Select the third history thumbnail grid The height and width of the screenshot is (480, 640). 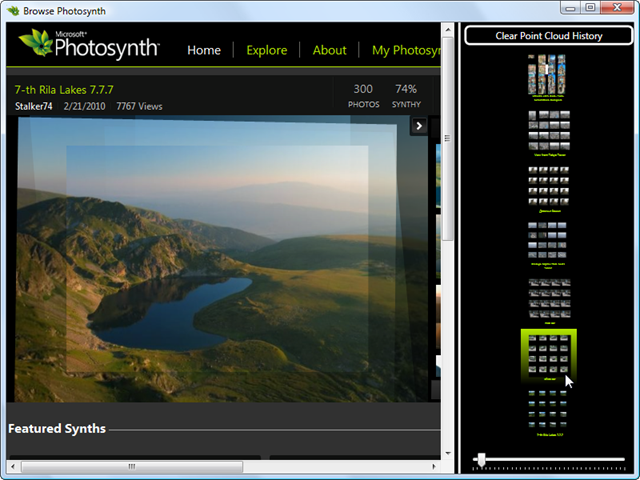[x=548, y=186]
